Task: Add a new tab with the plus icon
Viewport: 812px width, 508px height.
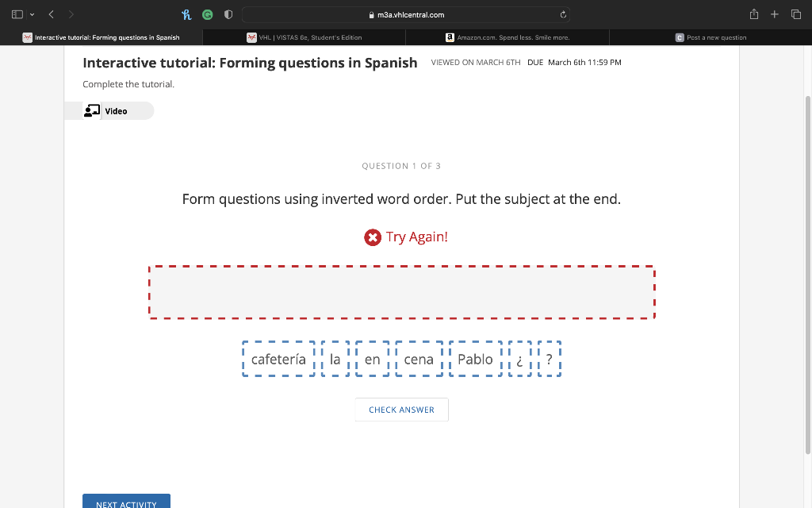Action: pos(774,14)
